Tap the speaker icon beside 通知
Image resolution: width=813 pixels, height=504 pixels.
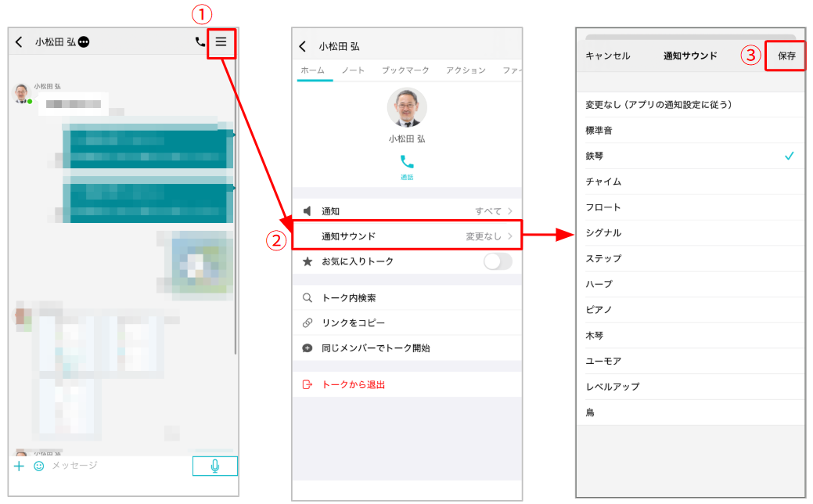coord(308,211)
